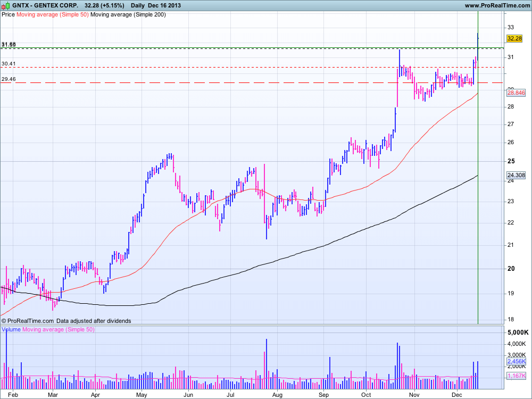Click the 21 price axis label
Image resolution: width=532 pixels, height=399 pixels.
tap(511, 245)
